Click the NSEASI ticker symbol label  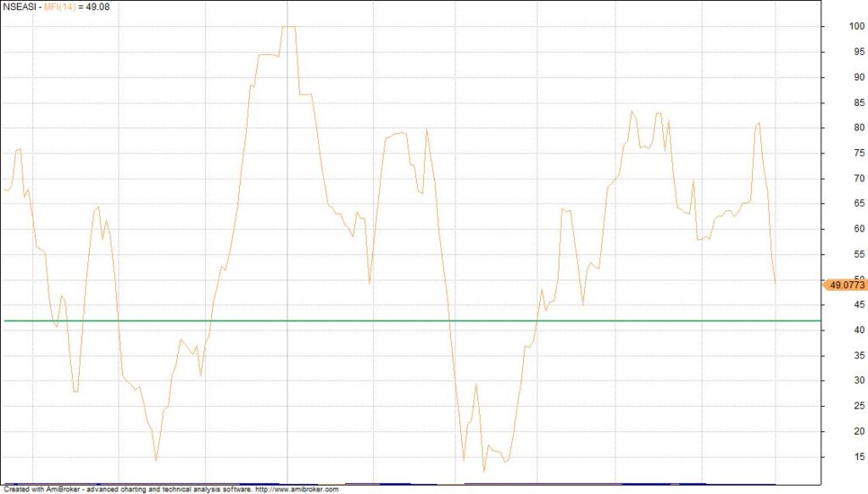click(19, 7)
